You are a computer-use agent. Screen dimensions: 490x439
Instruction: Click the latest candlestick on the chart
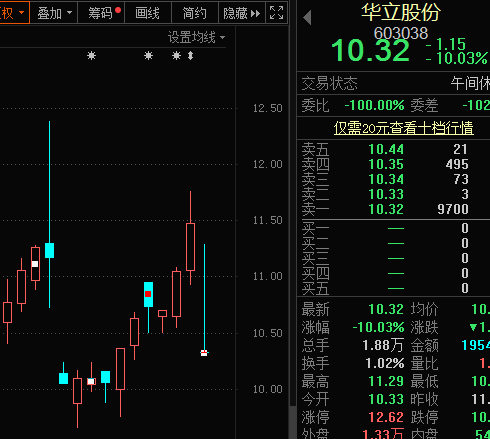tap(204, 353)
